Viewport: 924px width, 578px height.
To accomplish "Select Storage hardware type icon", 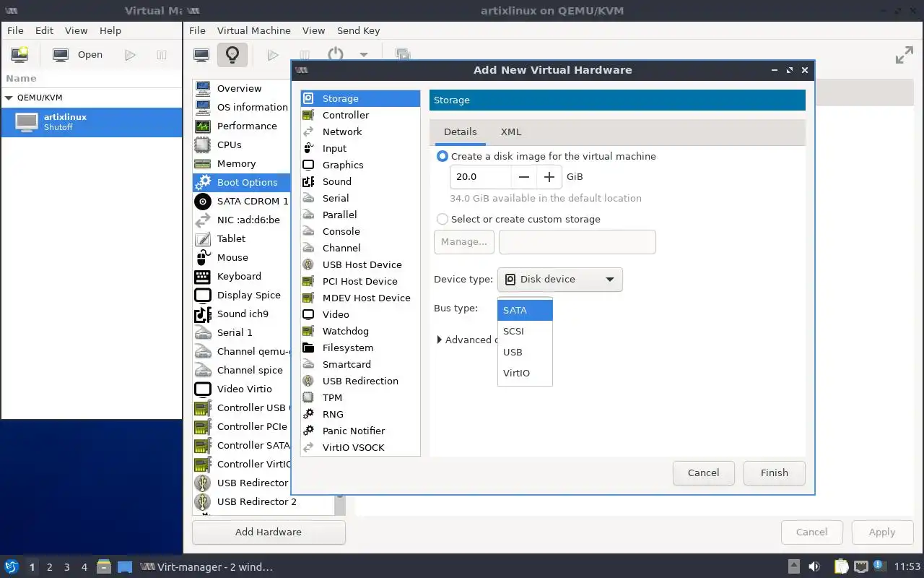I will pos(308,98).
